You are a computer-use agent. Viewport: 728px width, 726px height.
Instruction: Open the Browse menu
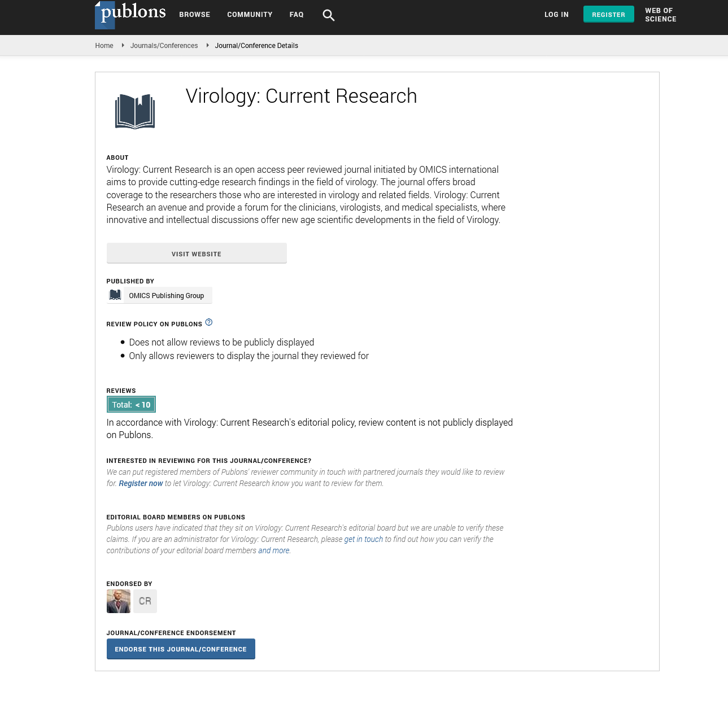[194, 15]
